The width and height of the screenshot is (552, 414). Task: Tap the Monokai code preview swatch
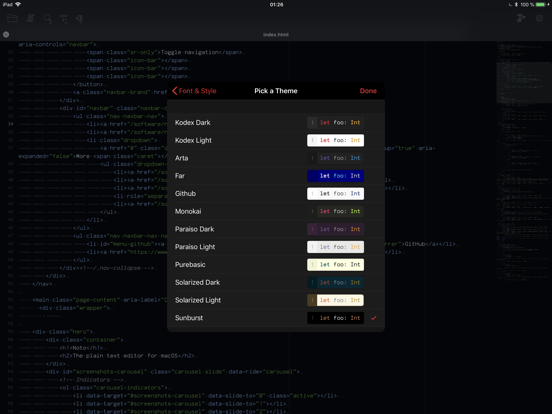[x=335, y=211]
